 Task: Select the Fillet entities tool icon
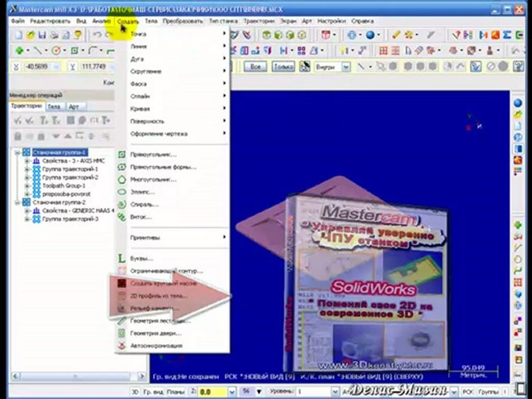tap(93, 51)
